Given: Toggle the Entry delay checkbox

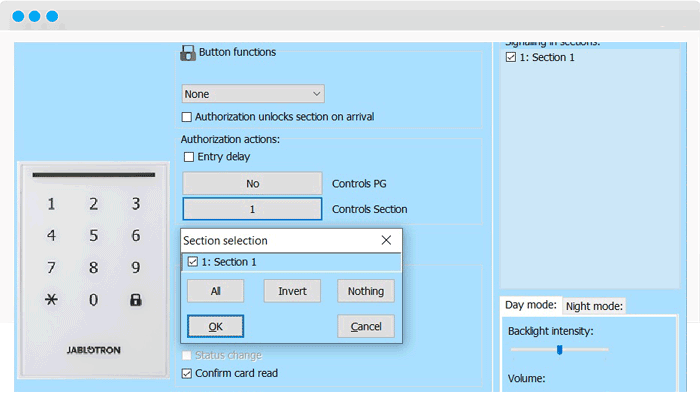Looking at the screenshot, I should (x=188, y=157).
